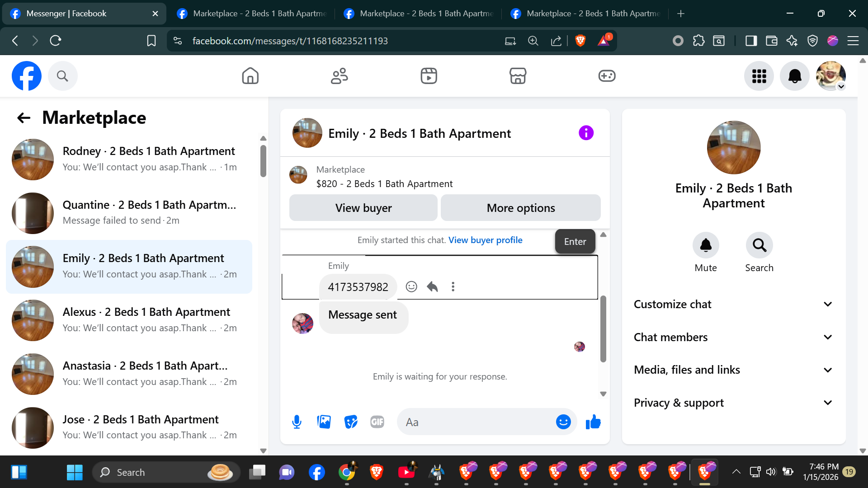This screenshot has height=488, width=868.
Task: Click the purple conversation info icon
Action: 586,133
